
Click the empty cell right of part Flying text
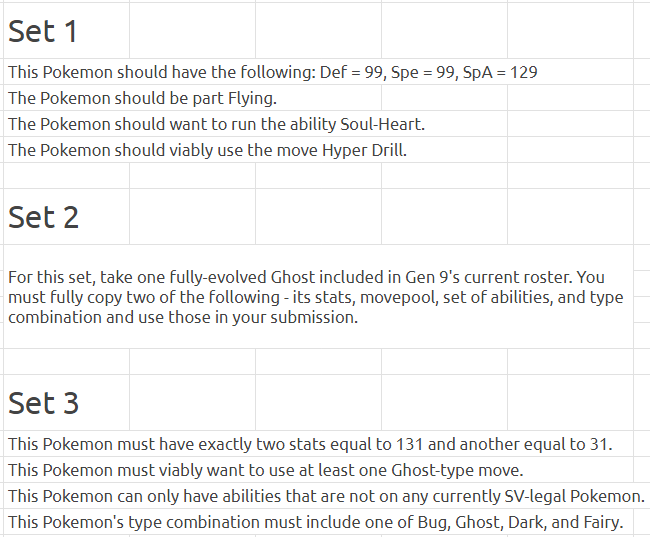(444, 98)
